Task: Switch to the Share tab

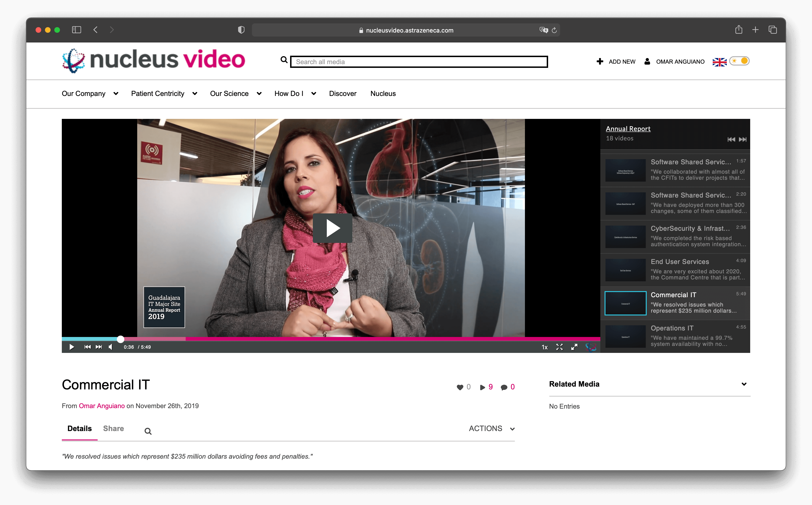Action: point(113,428)
